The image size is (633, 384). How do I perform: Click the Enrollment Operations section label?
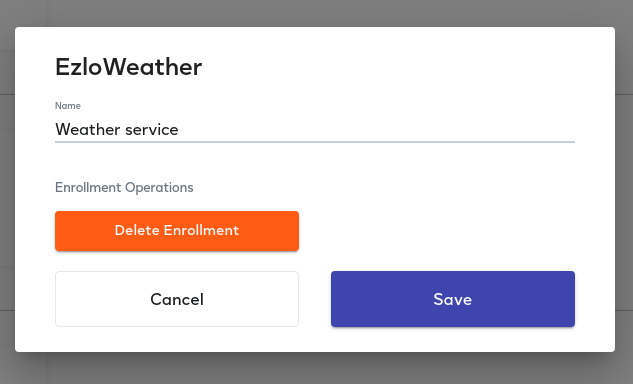click(124, 187)
